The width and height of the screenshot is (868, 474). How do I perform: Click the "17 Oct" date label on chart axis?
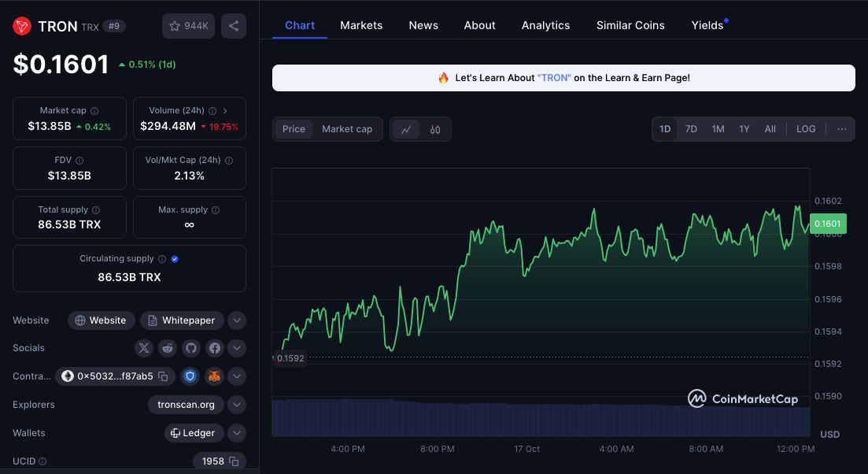coord(527,449)
